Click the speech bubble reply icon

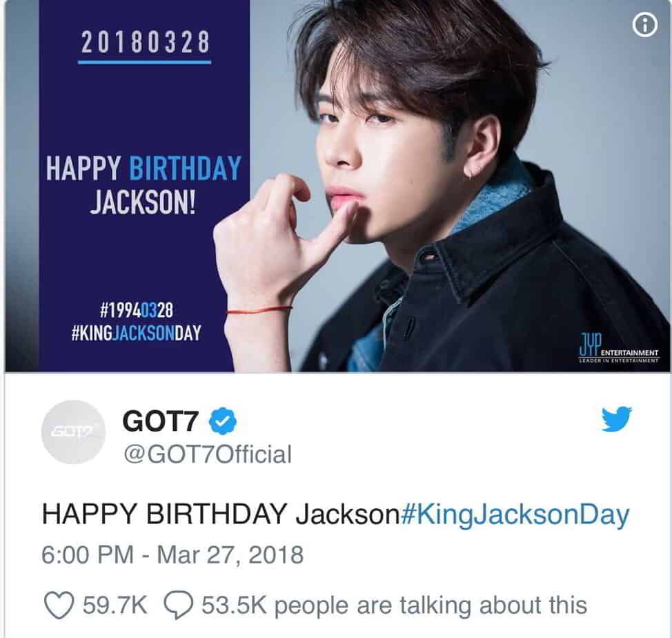tap(178, 606)
